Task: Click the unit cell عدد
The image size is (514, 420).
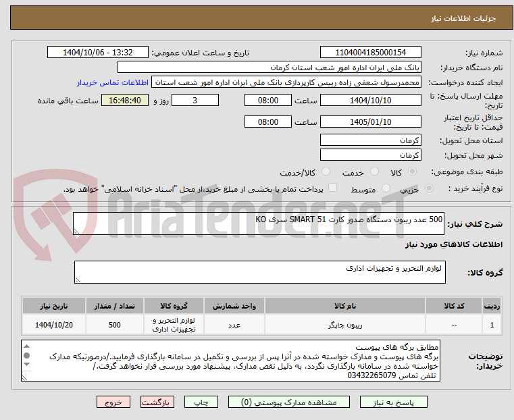Action: point(234,325)
